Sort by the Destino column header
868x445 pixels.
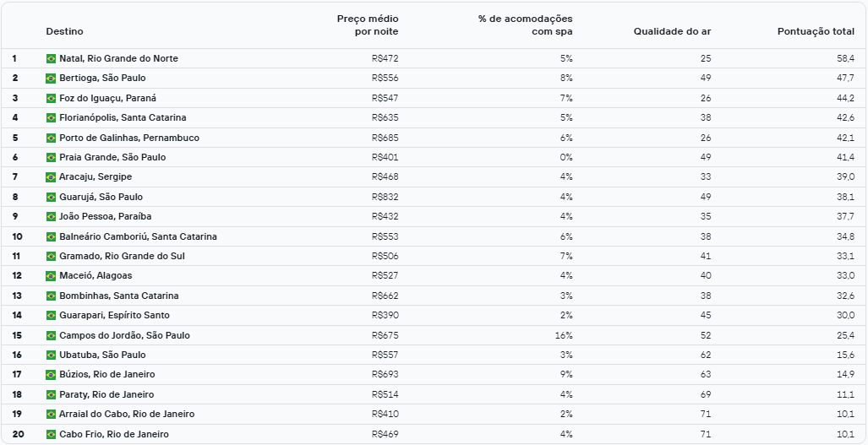(x=64, y=31)
